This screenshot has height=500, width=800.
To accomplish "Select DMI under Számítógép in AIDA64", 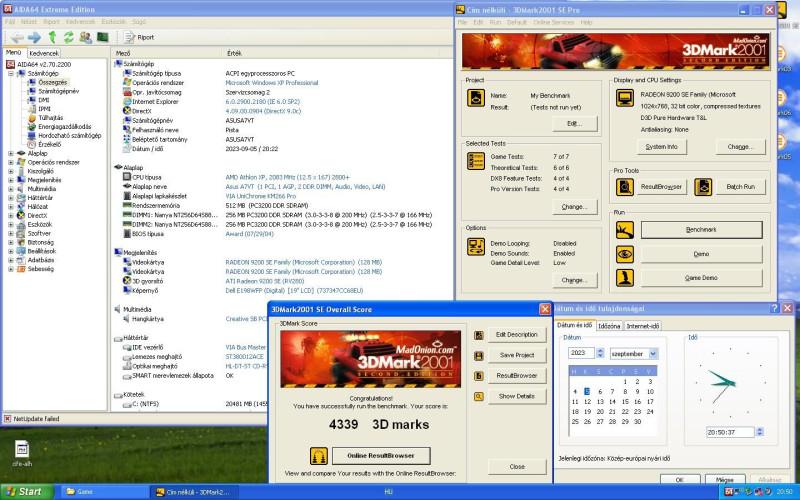I will point(44,100).
